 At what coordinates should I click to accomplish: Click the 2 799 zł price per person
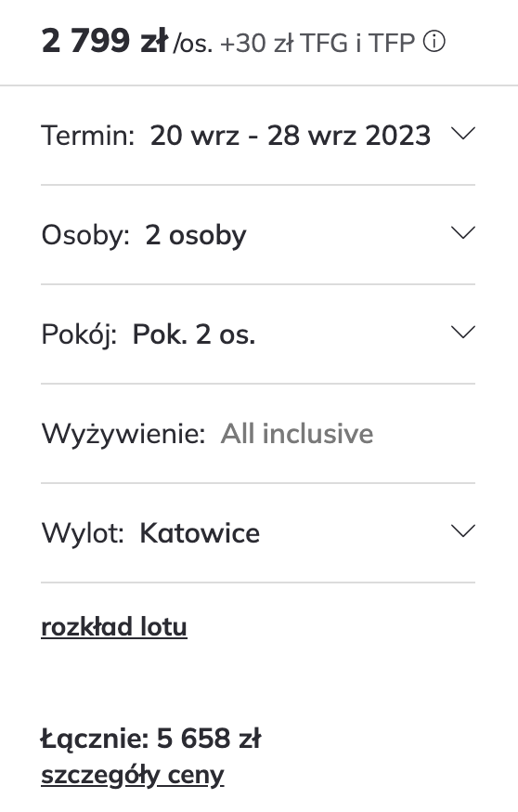coord(105,41)
